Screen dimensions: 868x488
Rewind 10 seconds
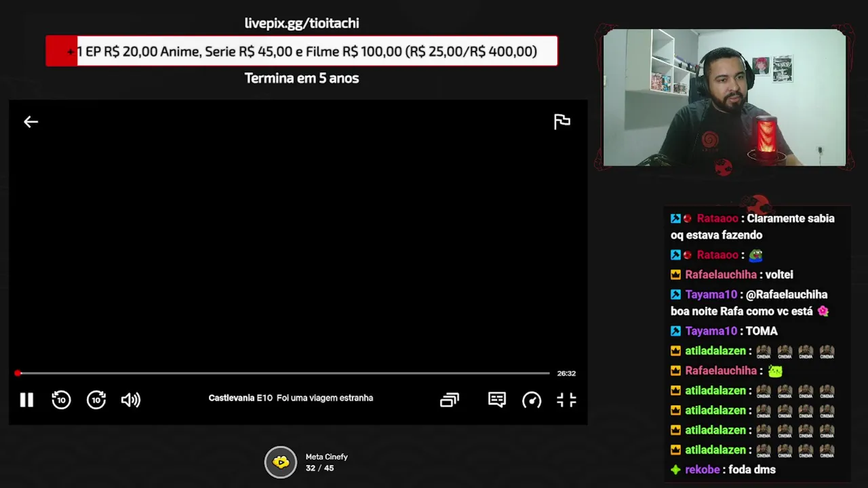coord(61,400)
